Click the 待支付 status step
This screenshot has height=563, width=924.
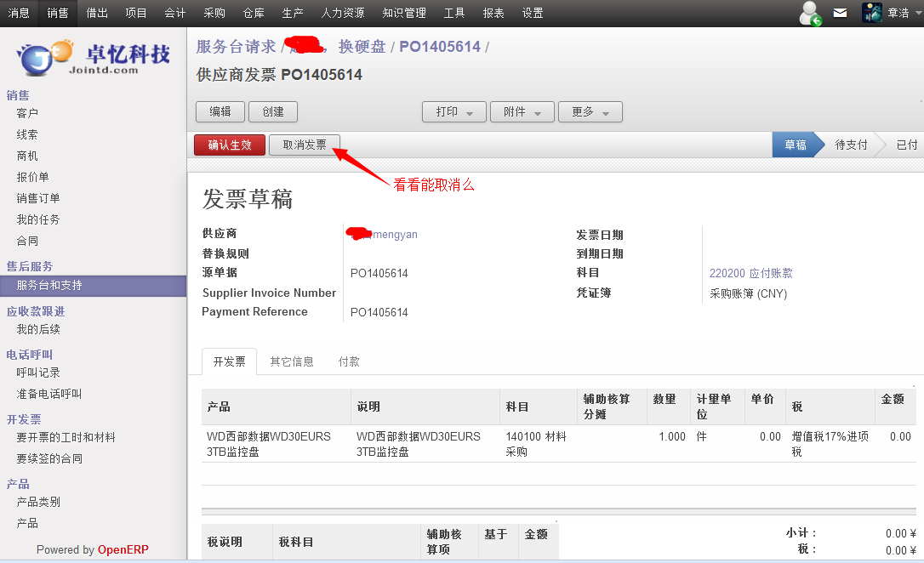click(x=851, y=145)
